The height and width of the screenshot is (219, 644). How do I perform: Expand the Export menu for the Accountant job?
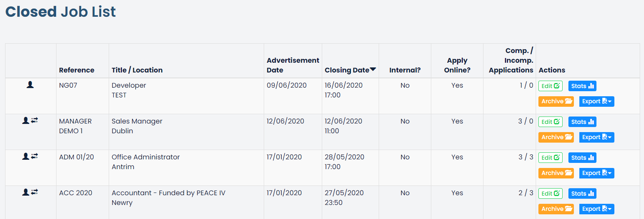[x=597, y=209]
